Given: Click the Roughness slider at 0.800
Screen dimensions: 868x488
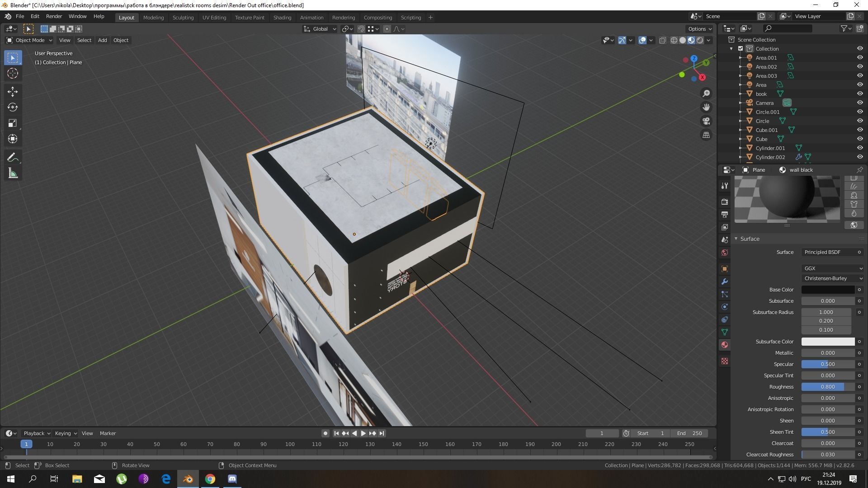Looking at the screenshot, I should [x=828, y=387].
